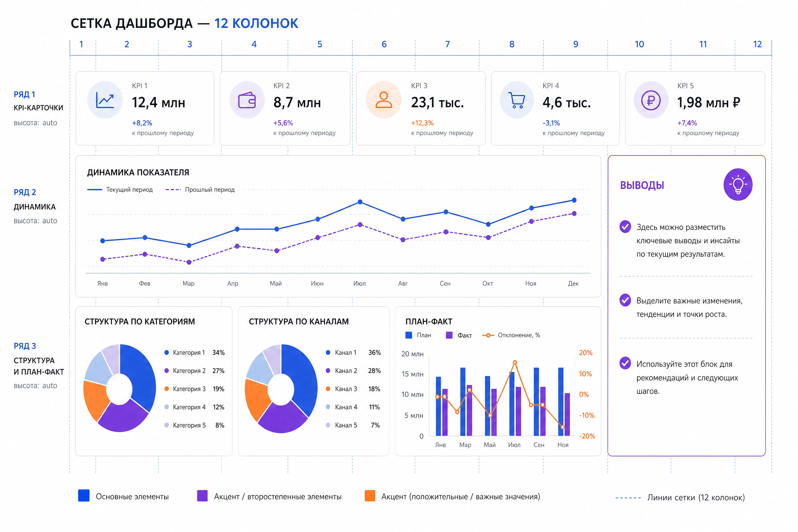Image resolution: width=798 pixels, height=532 pixels.
Task: Click the blue 'Основные элементы' color swatch
Action: click(x=84, y=496)
